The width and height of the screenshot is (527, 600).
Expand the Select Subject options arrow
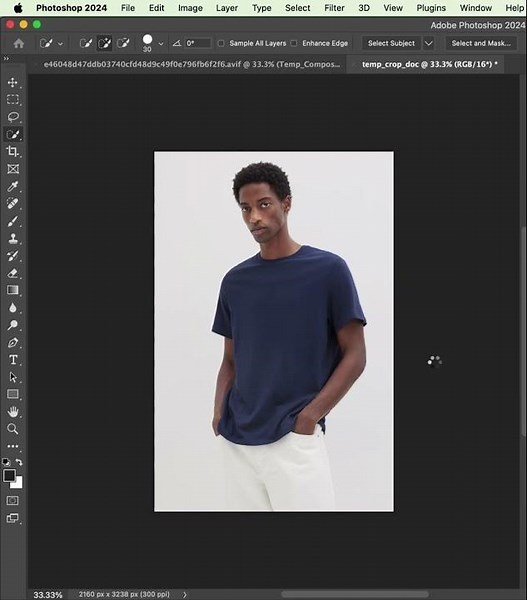429,43
